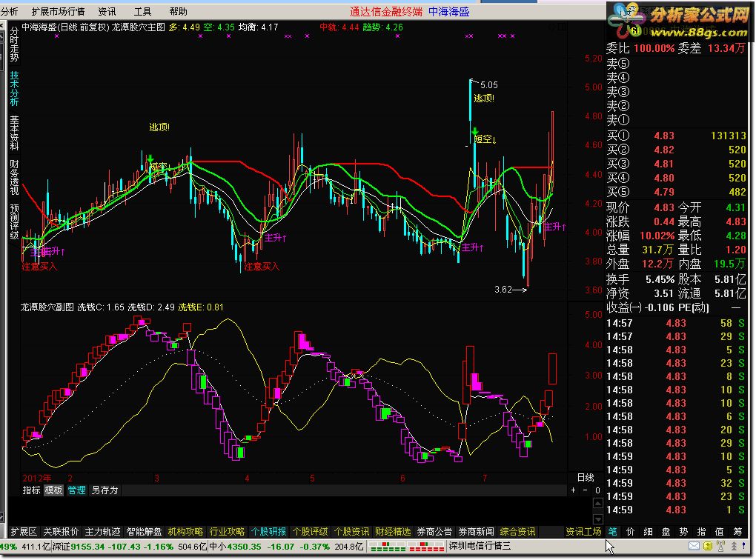The width and height of the screenshot is (756, 560).
Task: Open the 预测评级 side tab
Action: [15, 221]
